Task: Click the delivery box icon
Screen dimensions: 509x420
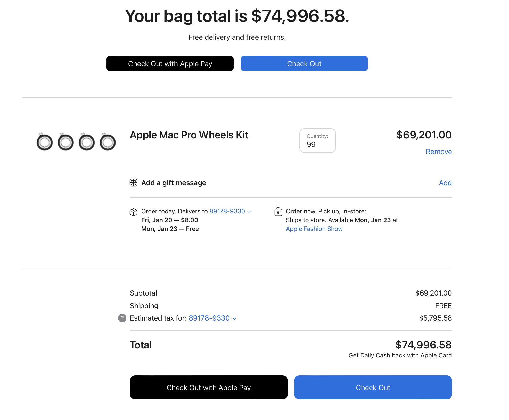Action: 133,212
